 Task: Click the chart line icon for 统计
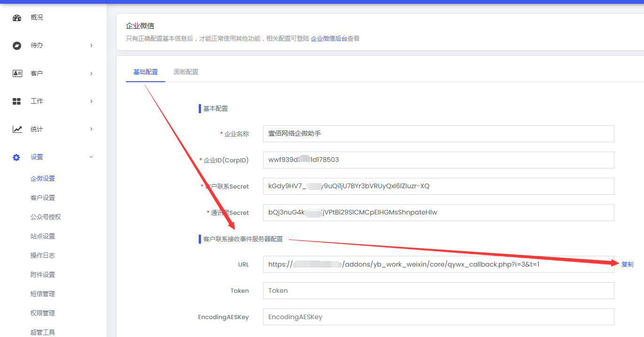tap(17, 129)
